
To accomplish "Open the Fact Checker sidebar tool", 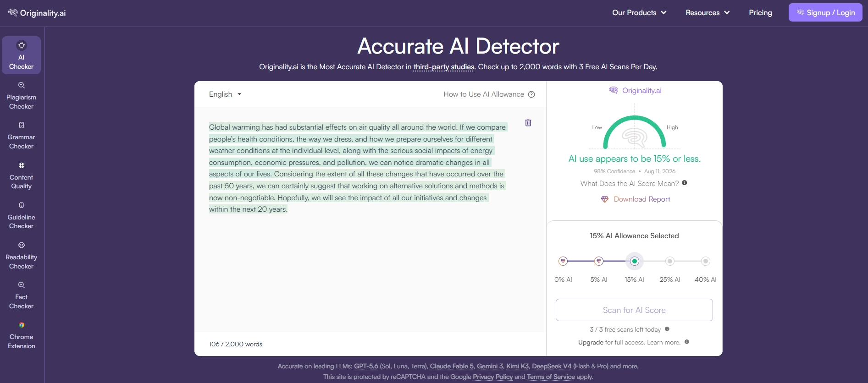I will [x=21, y=295].
